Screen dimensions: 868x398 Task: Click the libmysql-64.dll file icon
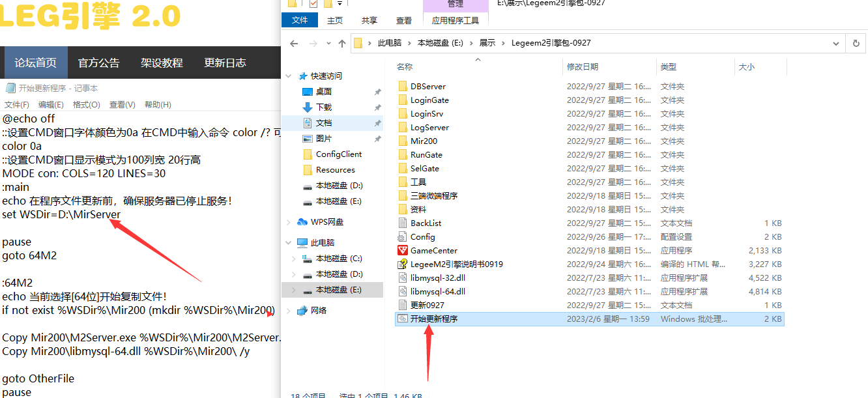(x=403, y=292)
